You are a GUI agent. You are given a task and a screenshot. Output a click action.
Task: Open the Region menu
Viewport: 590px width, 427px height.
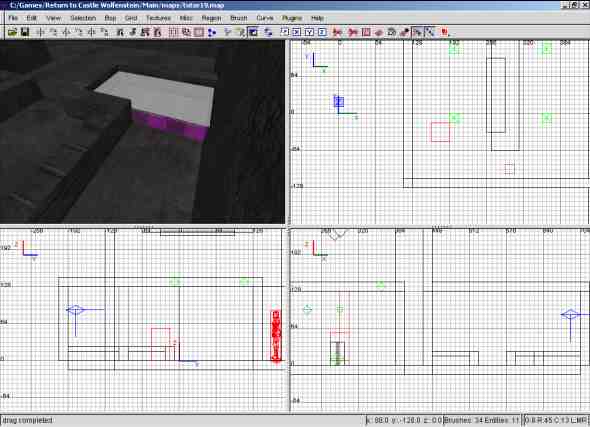[x=211, y=18]
